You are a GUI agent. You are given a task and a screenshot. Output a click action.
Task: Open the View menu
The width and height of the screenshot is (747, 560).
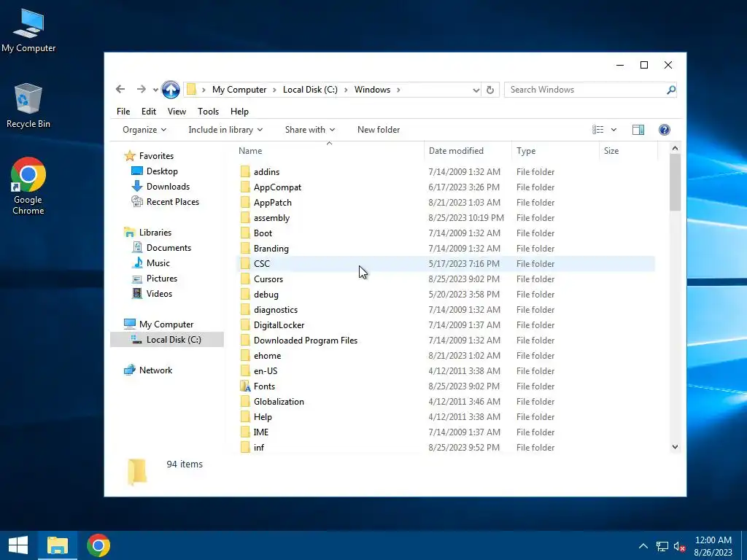[x=177, y=112]
